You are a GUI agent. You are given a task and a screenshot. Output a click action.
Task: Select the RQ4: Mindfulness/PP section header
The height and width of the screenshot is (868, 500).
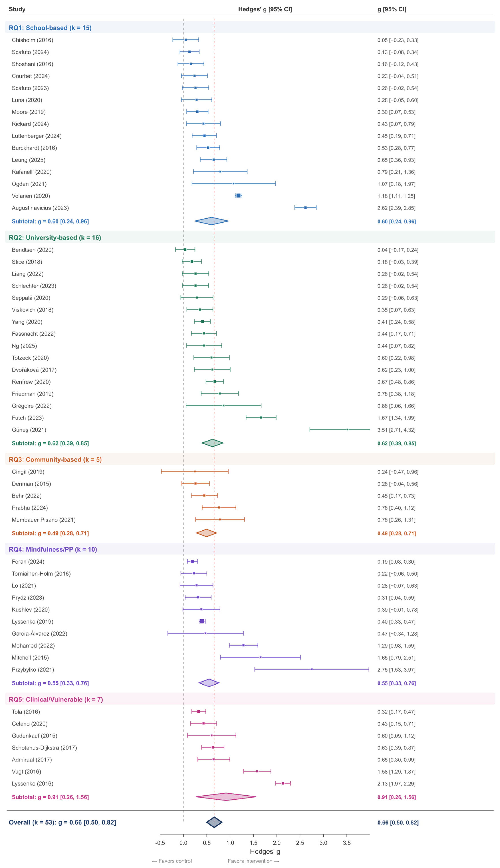[x=53, y=549]
